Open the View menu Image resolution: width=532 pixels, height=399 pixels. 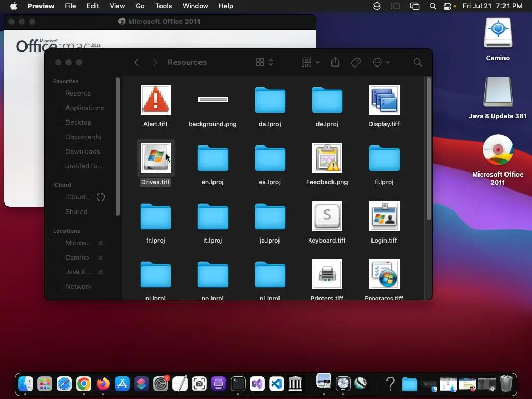117,6
